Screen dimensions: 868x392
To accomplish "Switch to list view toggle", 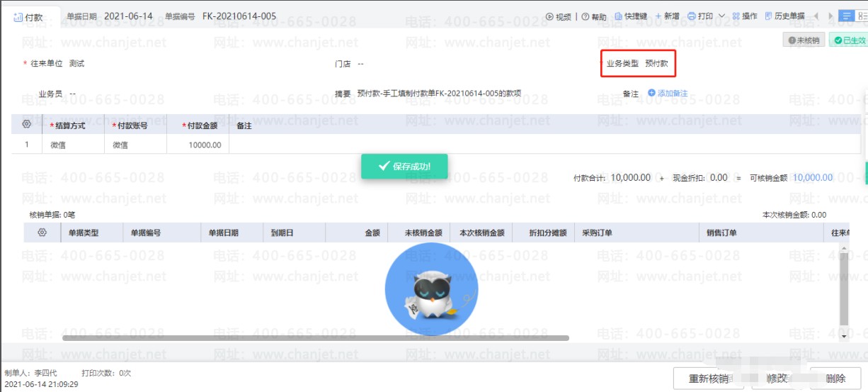I will point(845,16).
